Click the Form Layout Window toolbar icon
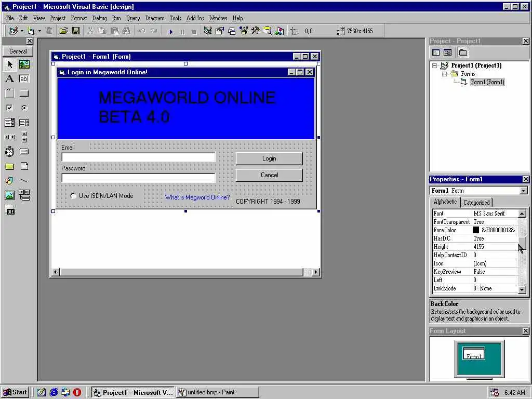The height and width of the screenshot is (399, 532). (232, 31)
